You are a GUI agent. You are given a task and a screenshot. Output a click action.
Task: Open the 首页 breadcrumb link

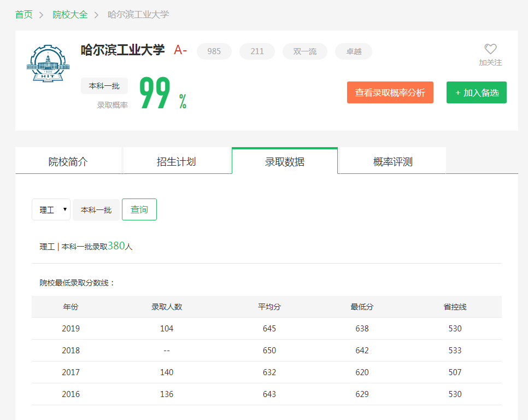24,14
